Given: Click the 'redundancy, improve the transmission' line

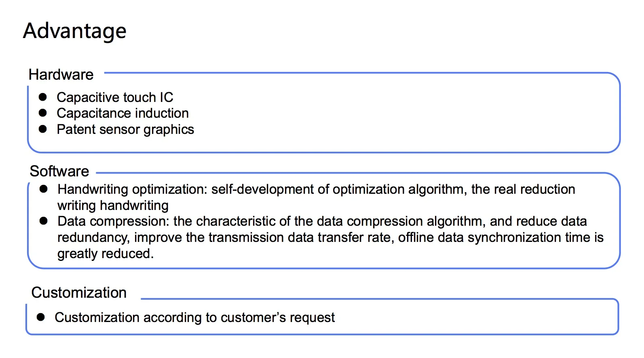Looking at the screenshot, I should click(330, 237).
